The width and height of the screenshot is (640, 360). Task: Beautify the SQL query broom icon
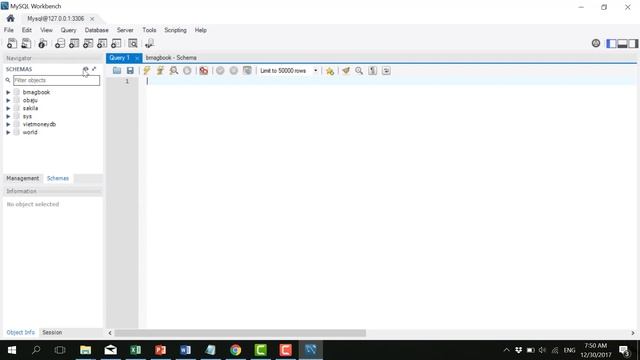click(x=346, y=71)
